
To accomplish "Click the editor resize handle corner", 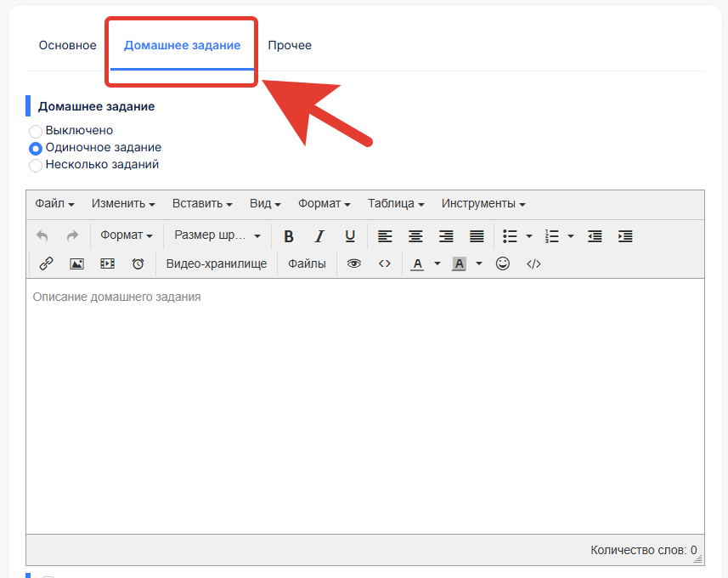I will [x=697, y=559].
